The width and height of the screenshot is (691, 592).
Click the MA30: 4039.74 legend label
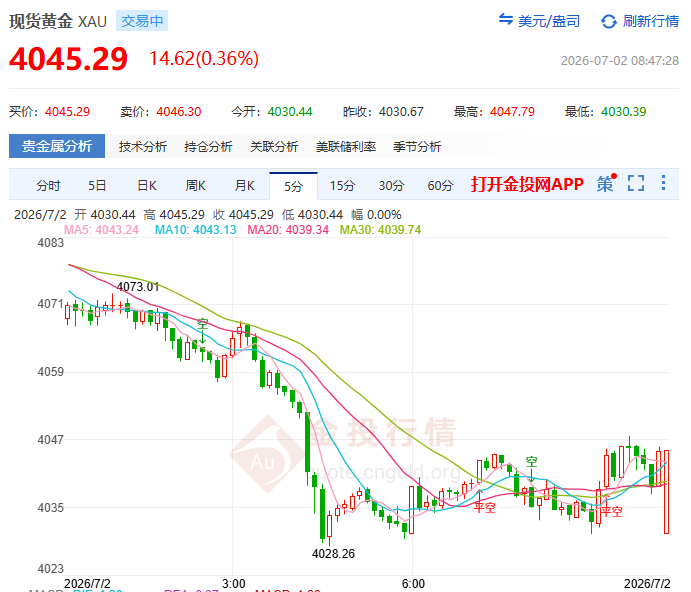click(380, 230)
